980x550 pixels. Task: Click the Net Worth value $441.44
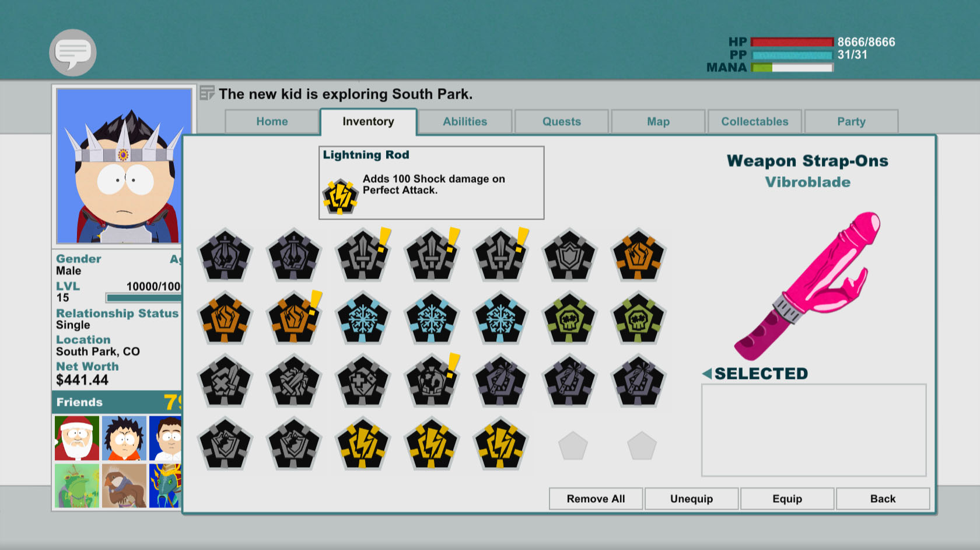82,380
